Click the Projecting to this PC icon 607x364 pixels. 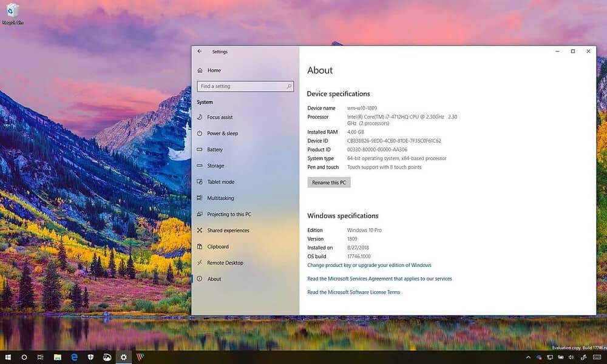coord(200,214)
